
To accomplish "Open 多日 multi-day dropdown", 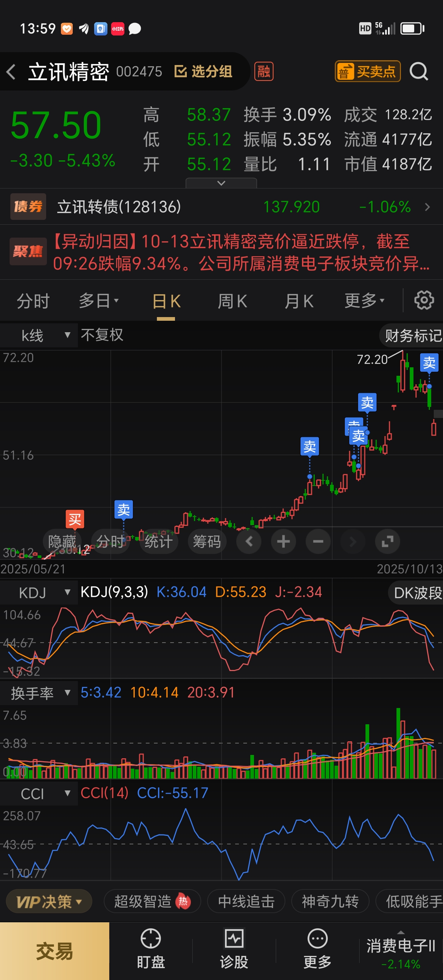I will click(99, 301).
